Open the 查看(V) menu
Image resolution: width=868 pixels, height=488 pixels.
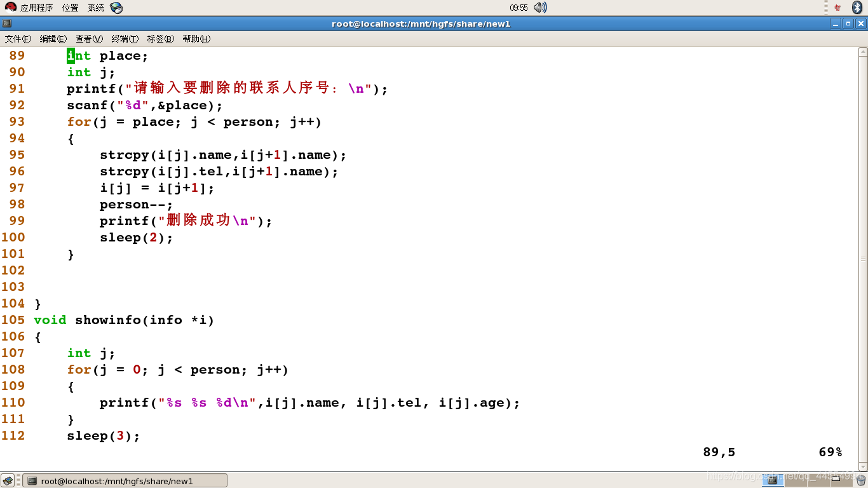point(89,39)
